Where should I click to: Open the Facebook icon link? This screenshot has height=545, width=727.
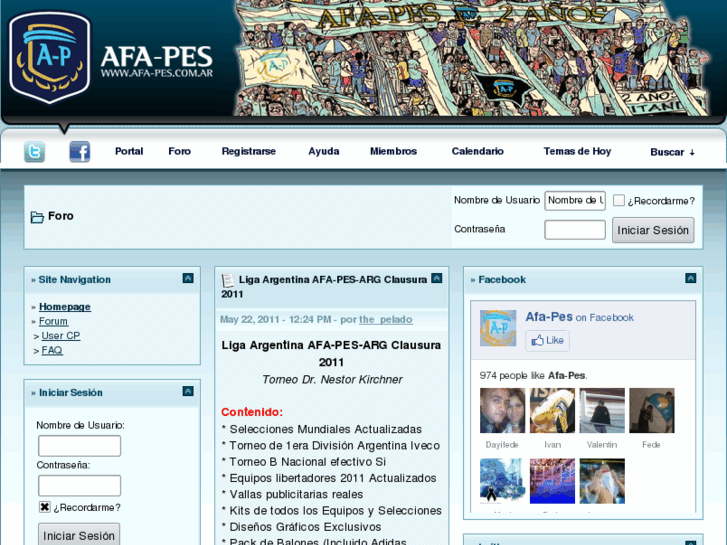click(x=80, y=152)
